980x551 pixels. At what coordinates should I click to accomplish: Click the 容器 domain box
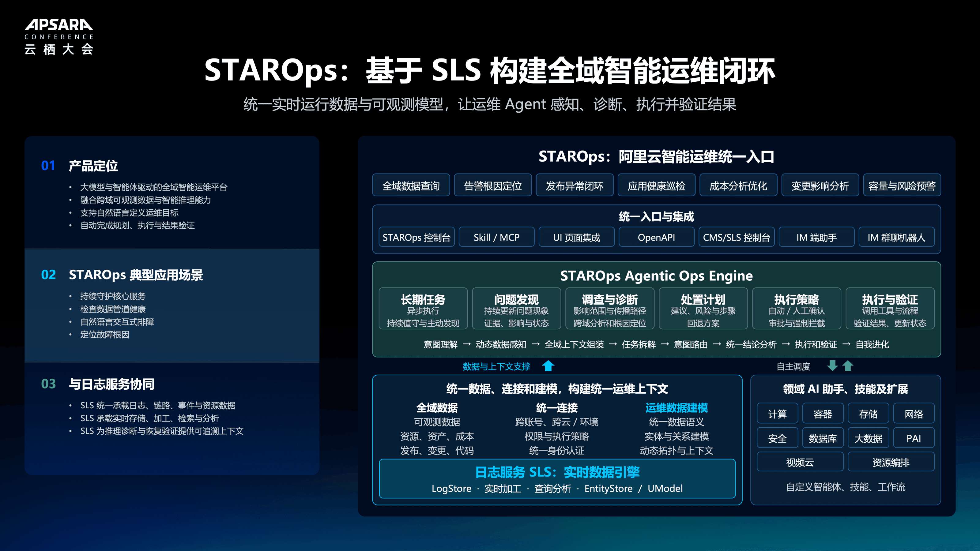point(823,414)
